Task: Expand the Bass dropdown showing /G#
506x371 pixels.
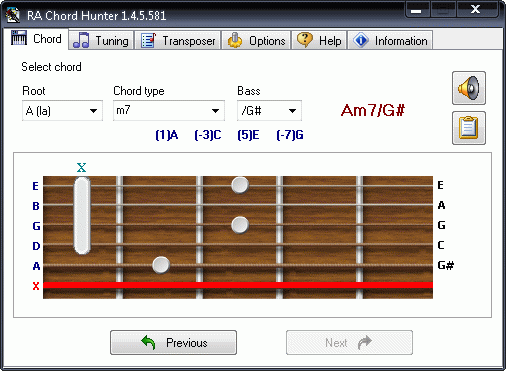Action: click(x=269, y=111)
